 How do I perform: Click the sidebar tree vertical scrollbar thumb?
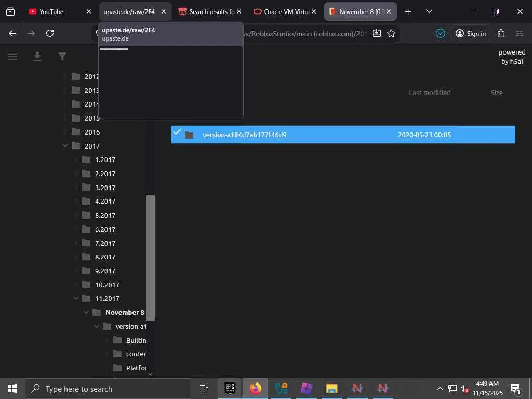150,258
